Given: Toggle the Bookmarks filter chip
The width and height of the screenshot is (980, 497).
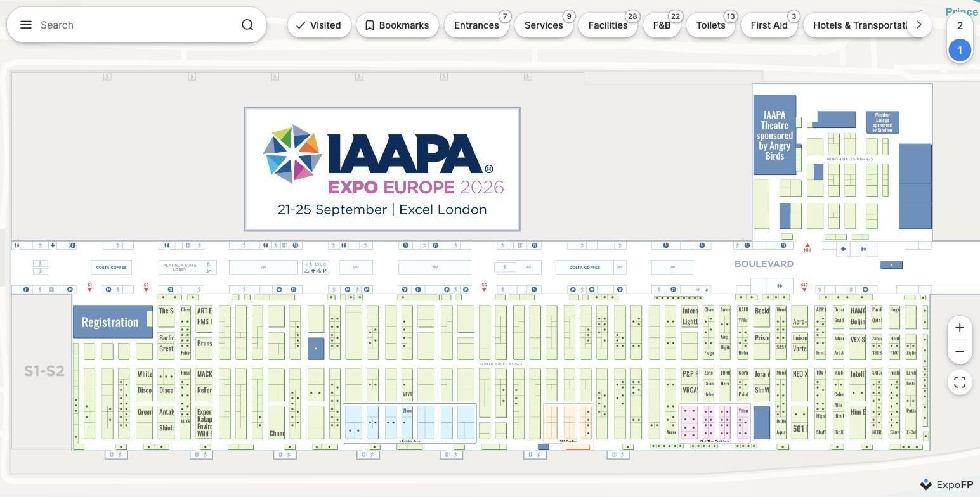Looking at the screenshot, I should (x=397, y=25).
